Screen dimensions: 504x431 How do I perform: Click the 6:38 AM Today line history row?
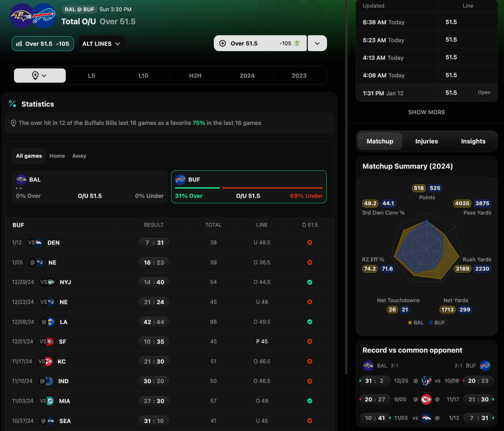[427, 22]
